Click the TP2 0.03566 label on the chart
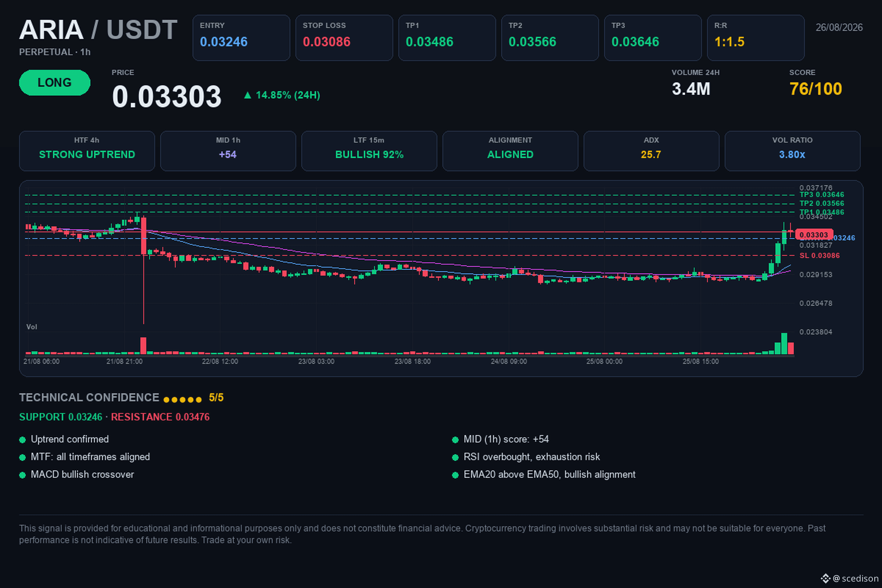The width and height of the screenshot is (882, 588). 822,204
